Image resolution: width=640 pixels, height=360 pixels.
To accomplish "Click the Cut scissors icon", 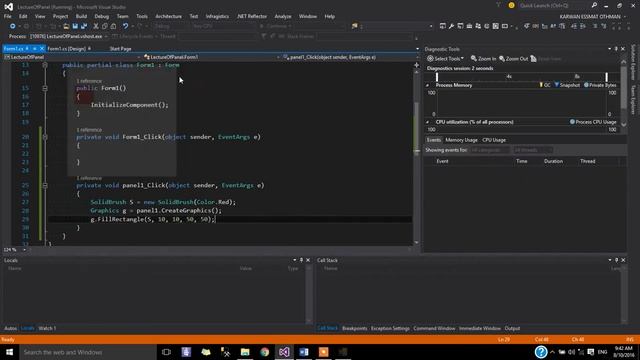I will click(x=96, y=26).
